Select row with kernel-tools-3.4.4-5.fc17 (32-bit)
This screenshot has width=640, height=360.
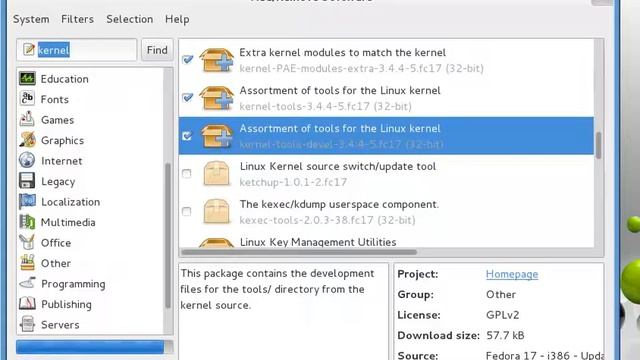[x=386, y=98]
